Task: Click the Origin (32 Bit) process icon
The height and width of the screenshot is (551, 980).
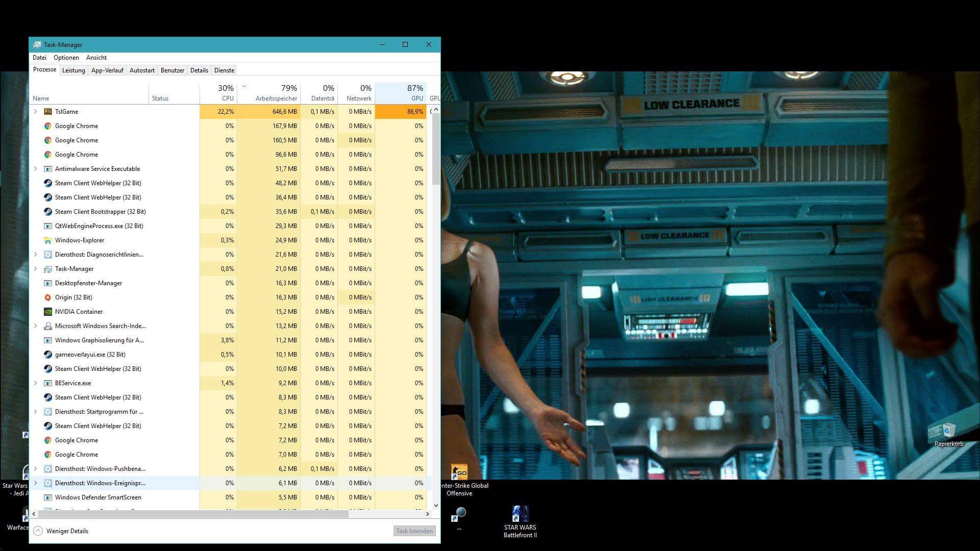Action: tap(48, 297)
